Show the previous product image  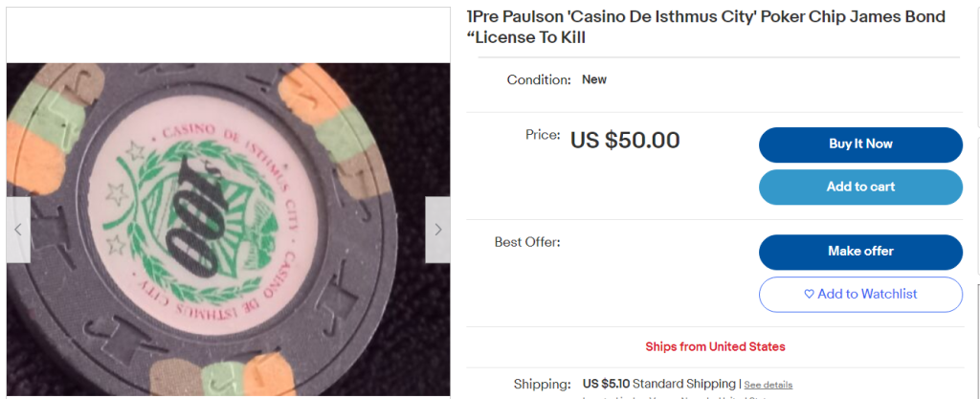(18, 230)
